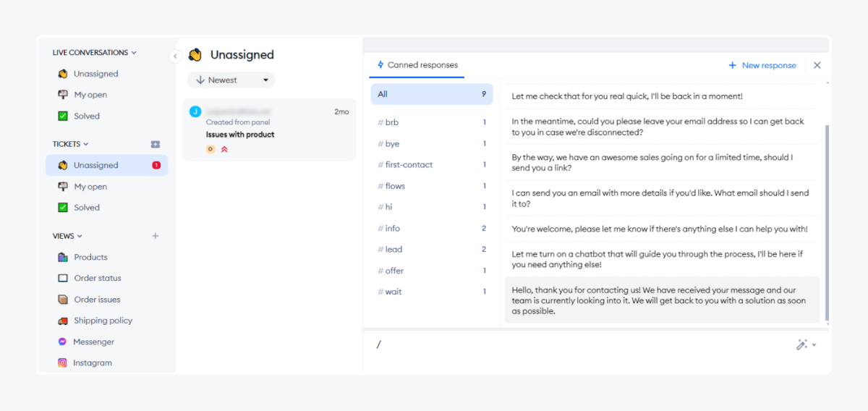The height and width of the screenshot is (411, 868).
Task: Open the Newest sort dropdown
Action: tap(231, 80)
